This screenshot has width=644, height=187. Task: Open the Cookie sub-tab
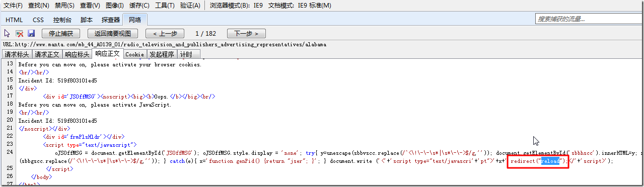tap(135, 54)
